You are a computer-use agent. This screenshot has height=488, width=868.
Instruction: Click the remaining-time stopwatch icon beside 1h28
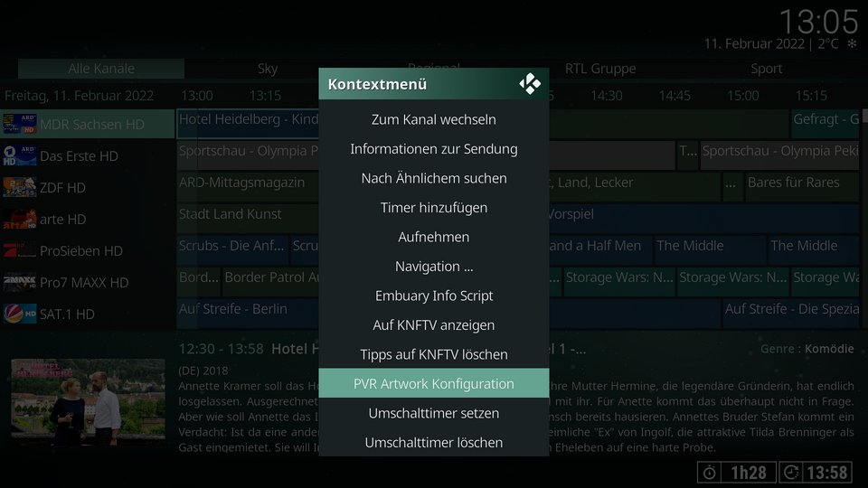pyautogui.click(x=709, y=473)
